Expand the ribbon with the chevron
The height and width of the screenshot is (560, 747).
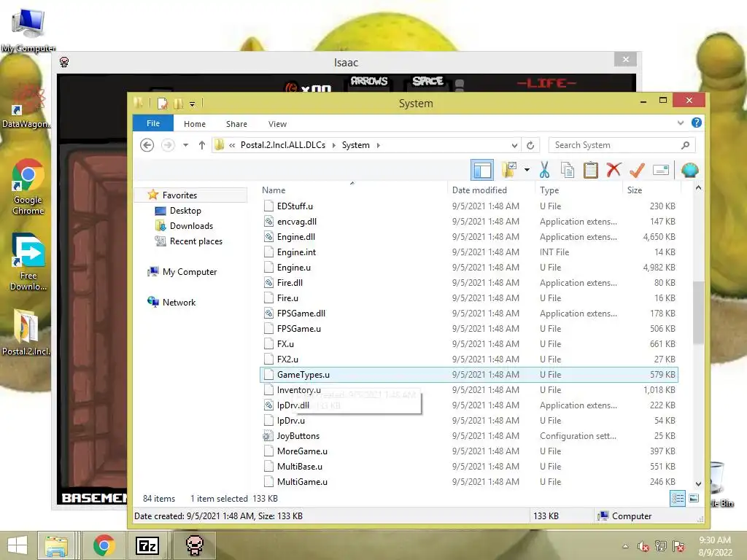[681, 122]
